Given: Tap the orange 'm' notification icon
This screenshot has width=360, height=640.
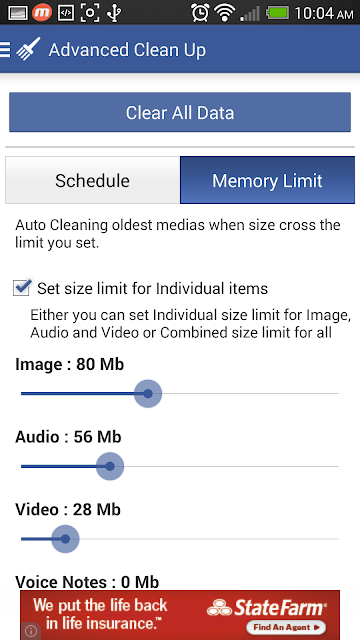Looking at the screenshot, I should [x=42, y=13].
